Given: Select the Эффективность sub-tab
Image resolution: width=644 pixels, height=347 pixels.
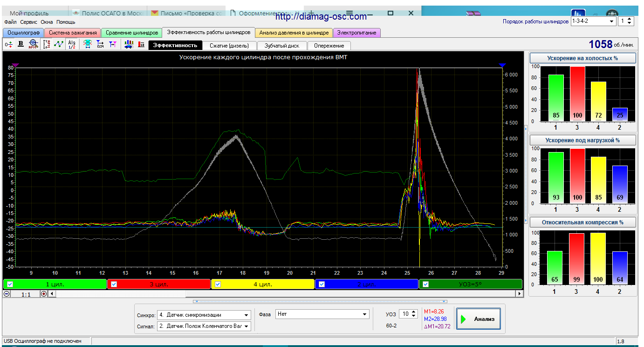Looking at the screenshot, I should coord(175,46).
